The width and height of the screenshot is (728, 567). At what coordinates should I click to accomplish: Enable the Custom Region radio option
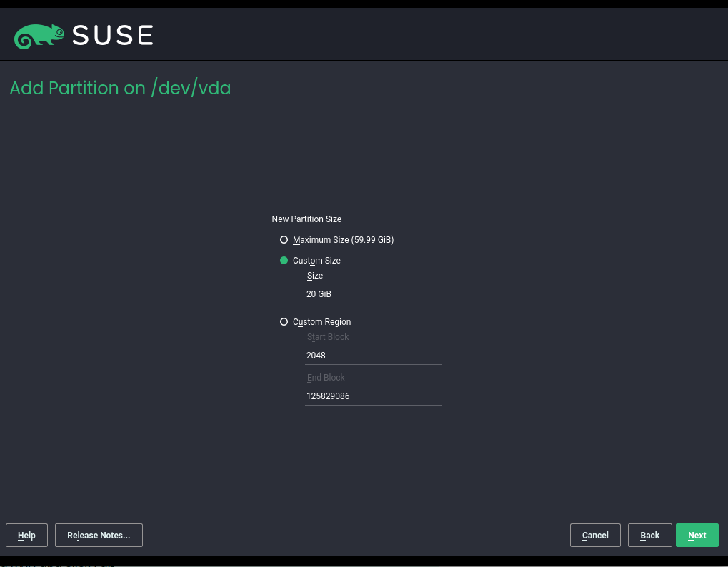click(x=284, y=322)
